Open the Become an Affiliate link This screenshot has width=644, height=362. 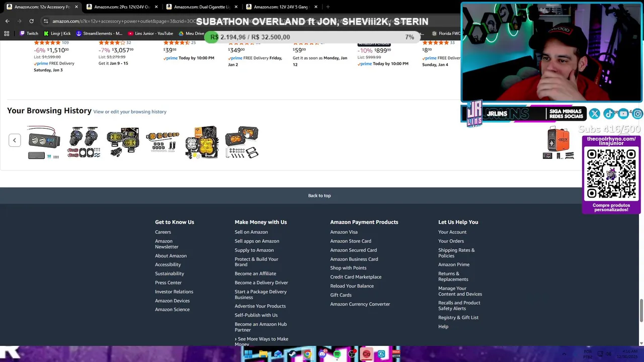255,274
